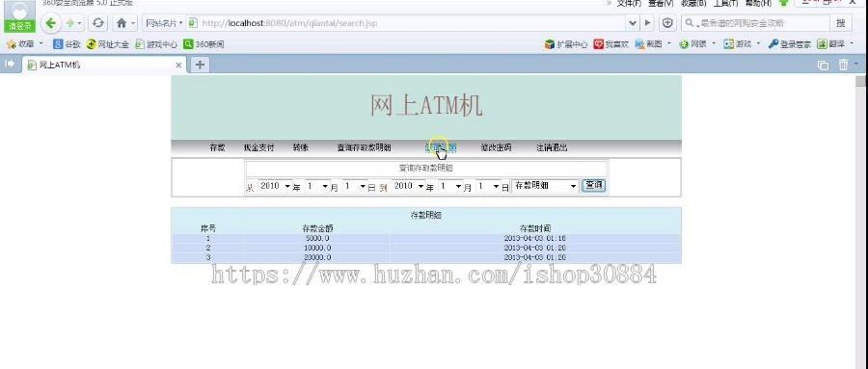Open the 存款明细 type dropdown
Image resolution: width=868 pixels, height=369 pixels.
(545, 187)
